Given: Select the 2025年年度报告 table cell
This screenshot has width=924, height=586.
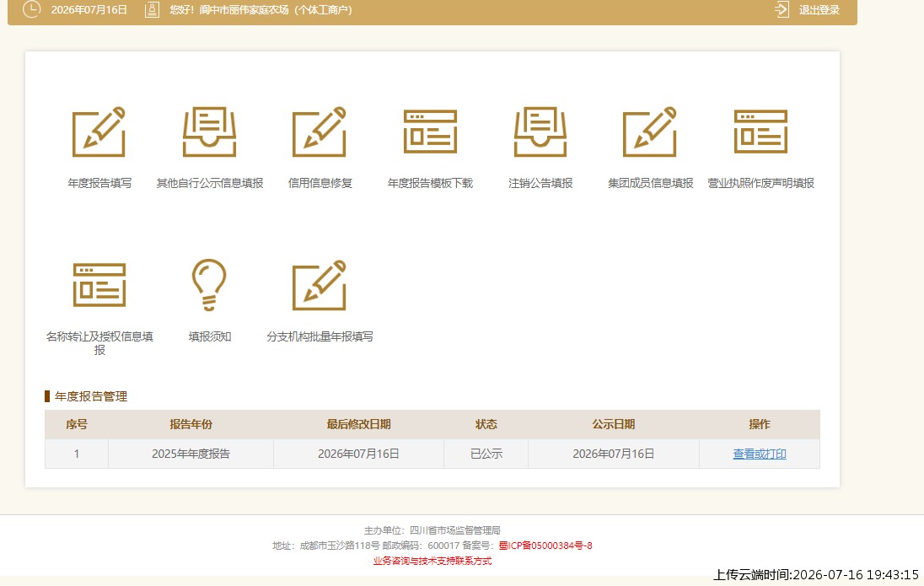Looking at the screenshot, I should (x=191, y=454).
